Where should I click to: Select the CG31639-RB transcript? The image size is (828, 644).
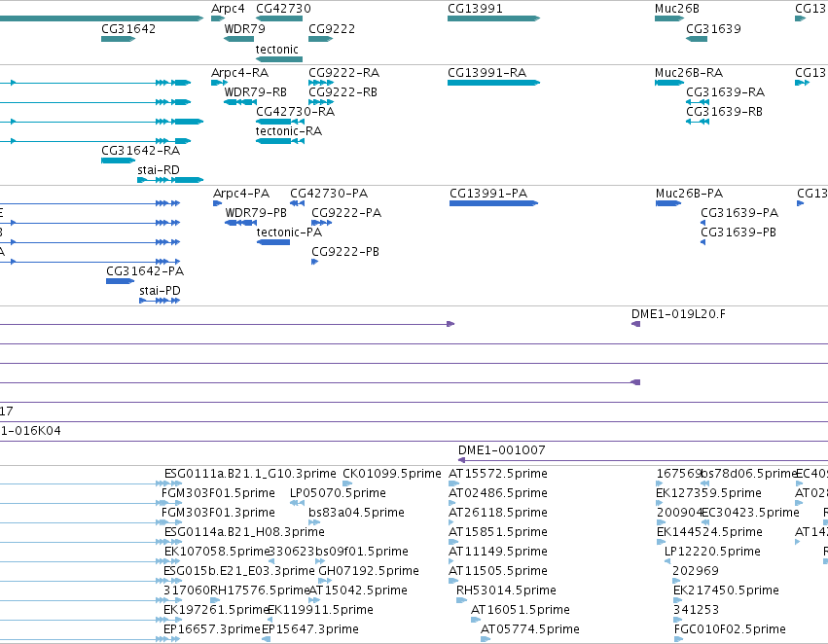click(698, 122)
